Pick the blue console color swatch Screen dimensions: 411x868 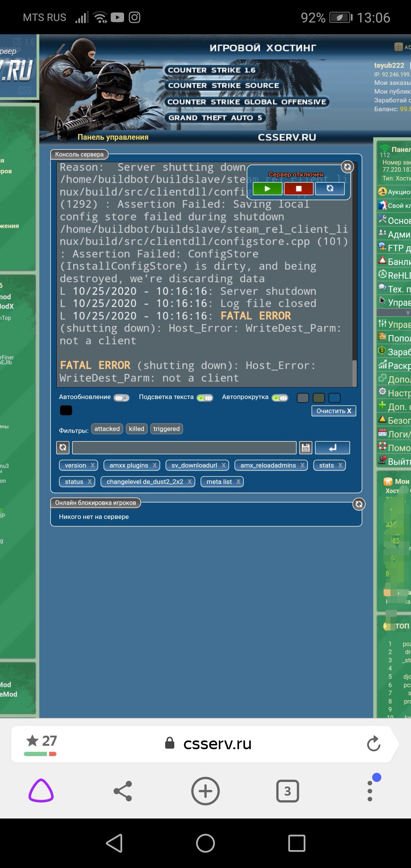(x=335, y=398)
